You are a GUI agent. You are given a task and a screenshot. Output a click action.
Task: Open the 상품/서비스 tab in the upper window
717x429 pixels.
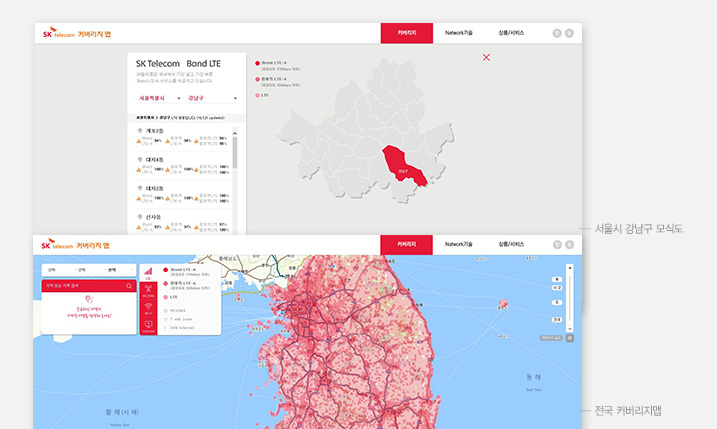[x=511, y=33]
